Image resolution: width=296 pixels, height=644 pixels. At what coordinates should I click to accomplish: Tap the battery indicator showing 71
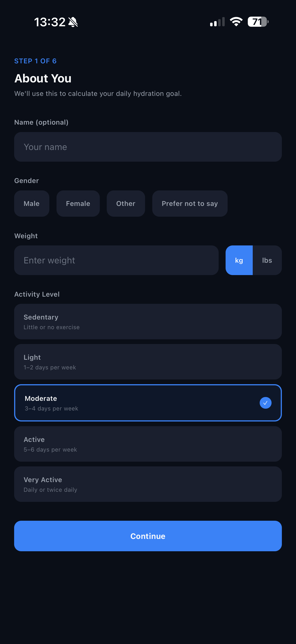pyautogui.click(x=258, y=22)
